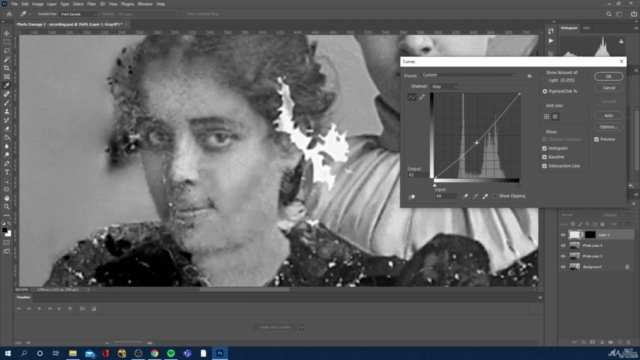Enable the Show Clipping checkbox

tap(495, 196)
